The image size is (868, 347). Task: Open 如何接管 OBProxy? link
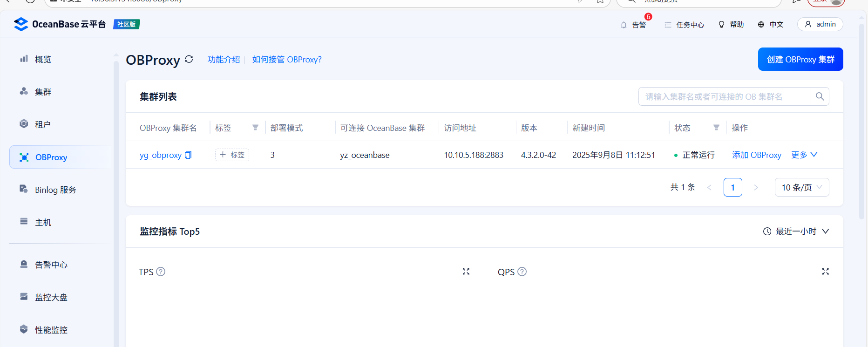(287, 60)
